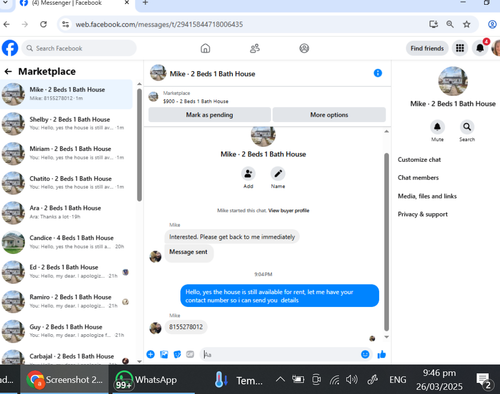This screenshot has width=500, height=394.
Task: Open Ramiro - 2 Beds 1 Bath House chat
Action: click(x=67, y=301)
